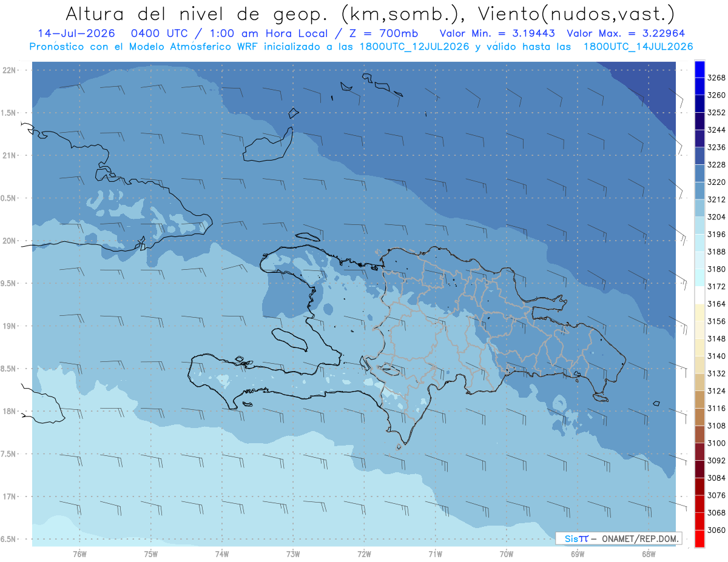Viewport: 728px width, 562px height.
Task: Click the '17N' latitude axis label
Action: (9, 497)
